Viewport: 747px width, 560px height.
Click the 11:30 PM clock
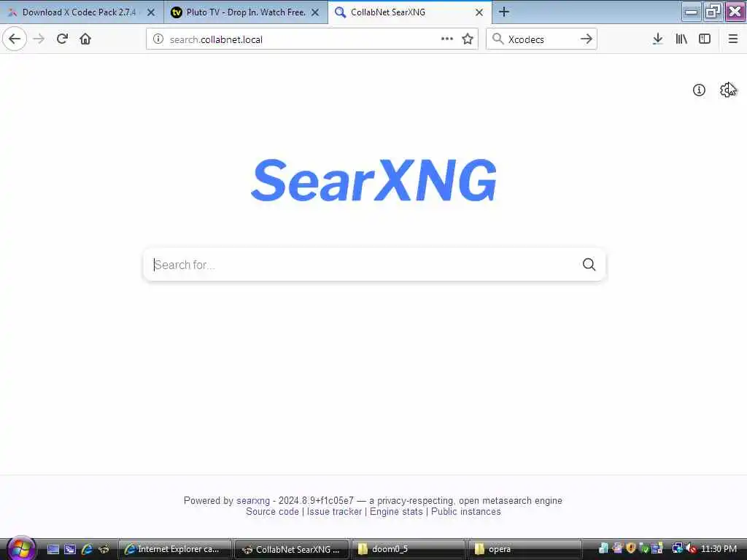tap(719, 549)
